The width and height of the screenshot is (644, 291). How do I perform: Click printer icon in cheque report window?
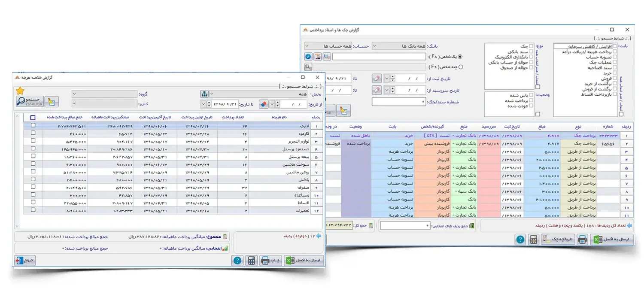[x=582, y=239]
